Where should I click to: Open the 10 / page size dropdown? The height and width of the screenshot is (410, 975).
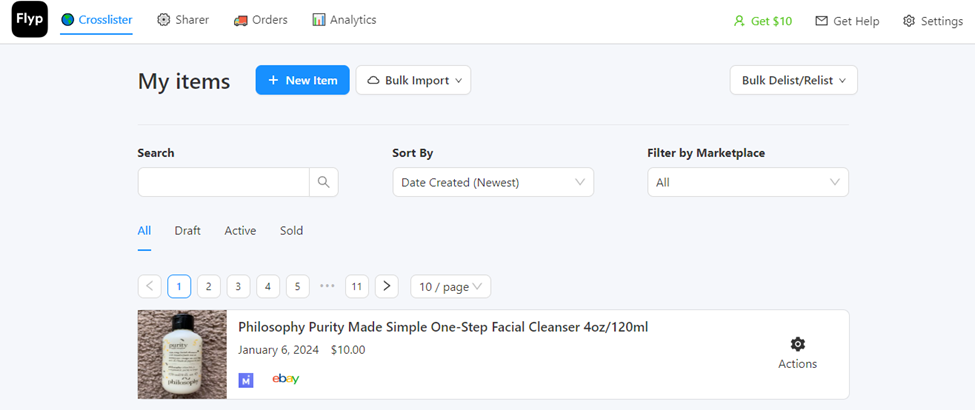(451, 286)
